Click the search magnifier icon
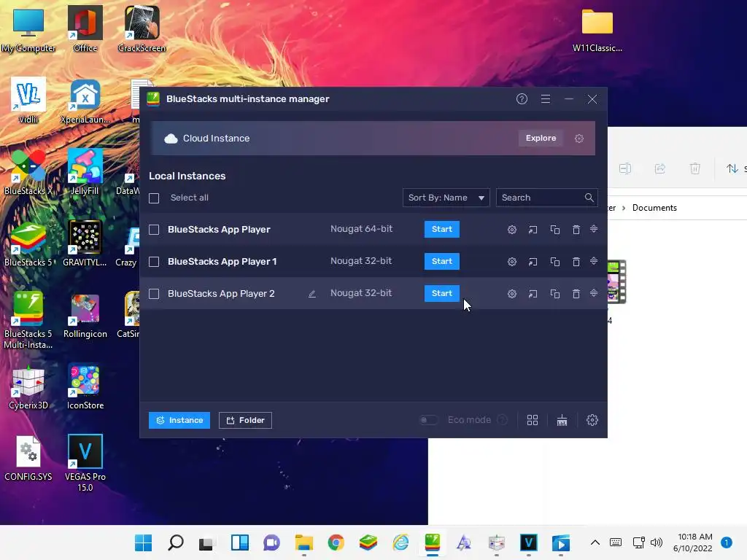747x560 pixels. (589, 198)
